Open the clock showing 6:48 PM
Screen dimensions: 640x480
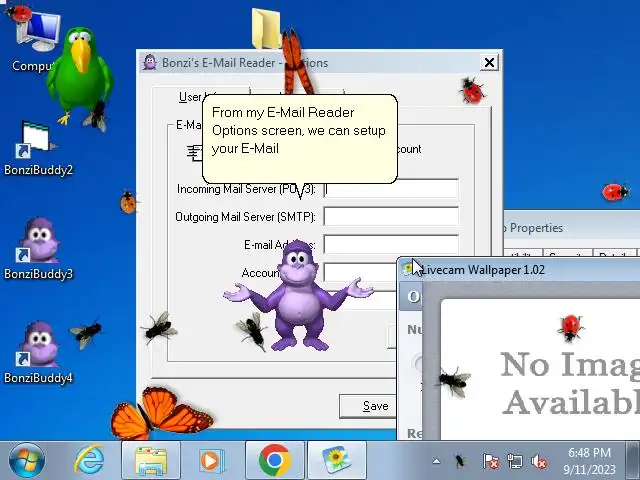point(589,461)
